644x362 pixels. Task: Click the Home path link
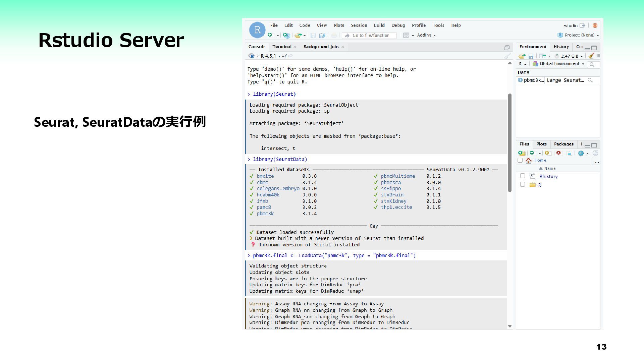coord(540,160)
